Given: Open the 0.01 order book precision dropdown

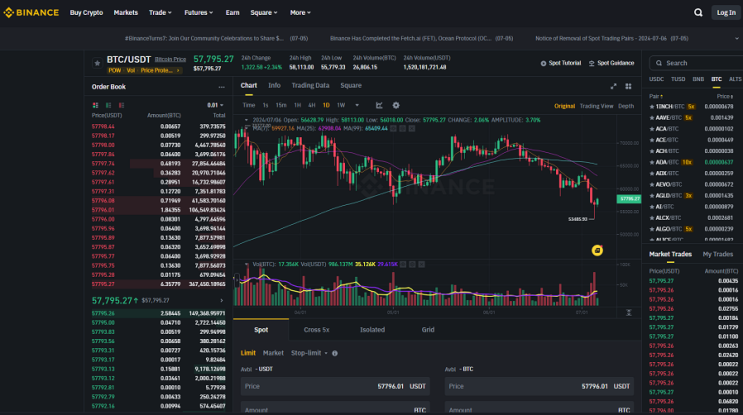Looking at the screenshot, I should click(215, 105).
